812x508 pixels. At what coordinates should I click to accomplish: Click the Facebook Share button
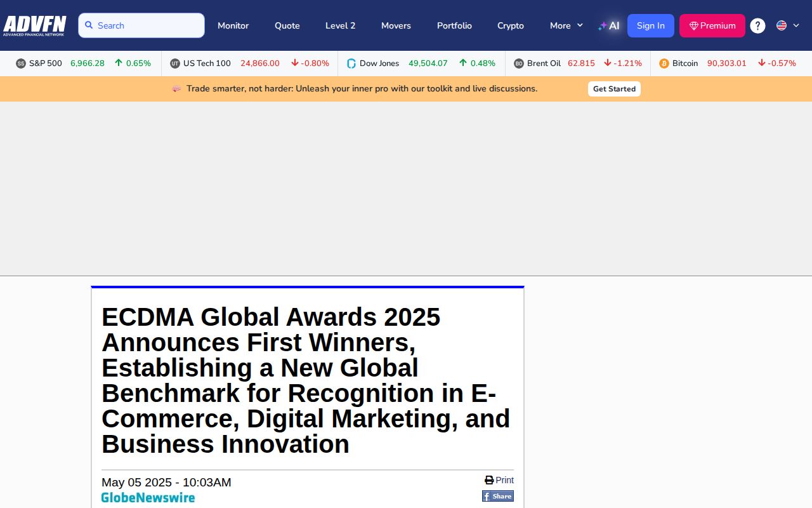pyautogui.click(x=497, y=496)
